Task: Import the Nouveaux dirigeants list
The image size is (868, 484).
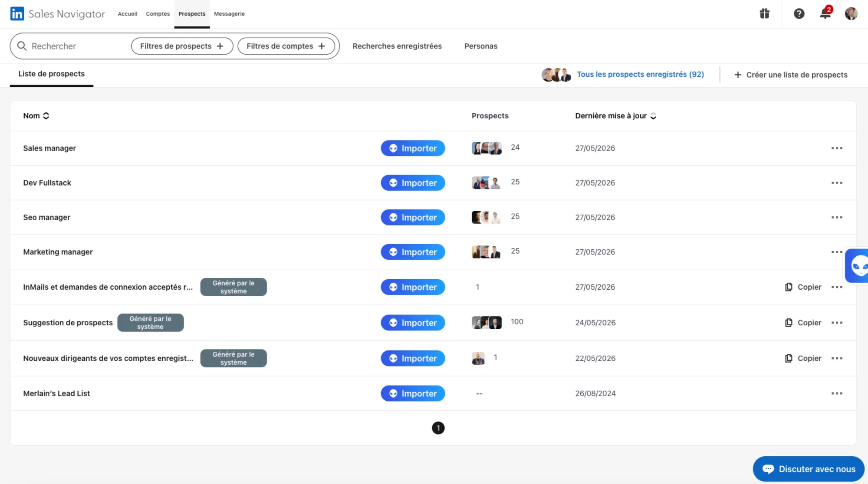Action: pos(413,358)
